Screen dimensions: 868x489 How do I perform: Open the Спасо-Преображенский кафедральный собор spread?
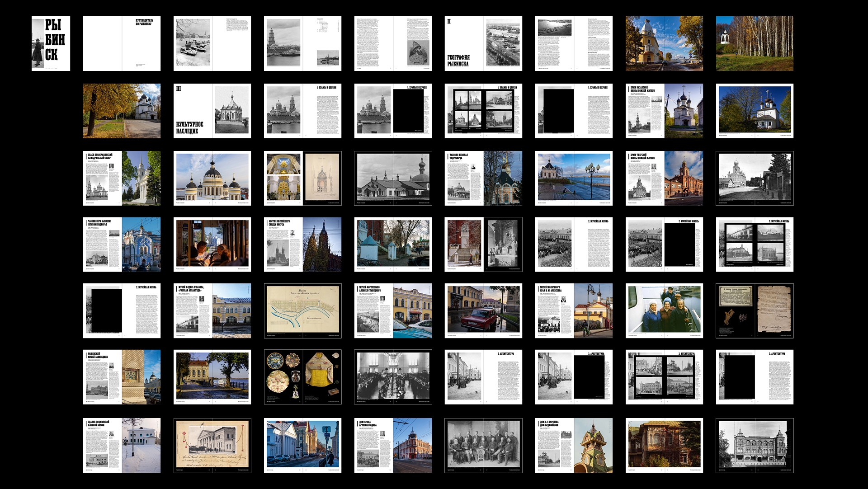coord(122,178)
